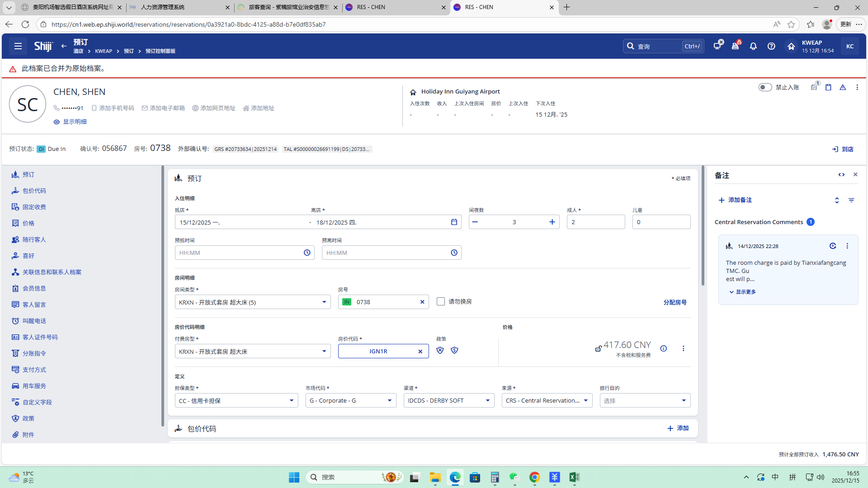Open the filter icon in notes panel
Screen dimensions: 868x488
point(851,200)
